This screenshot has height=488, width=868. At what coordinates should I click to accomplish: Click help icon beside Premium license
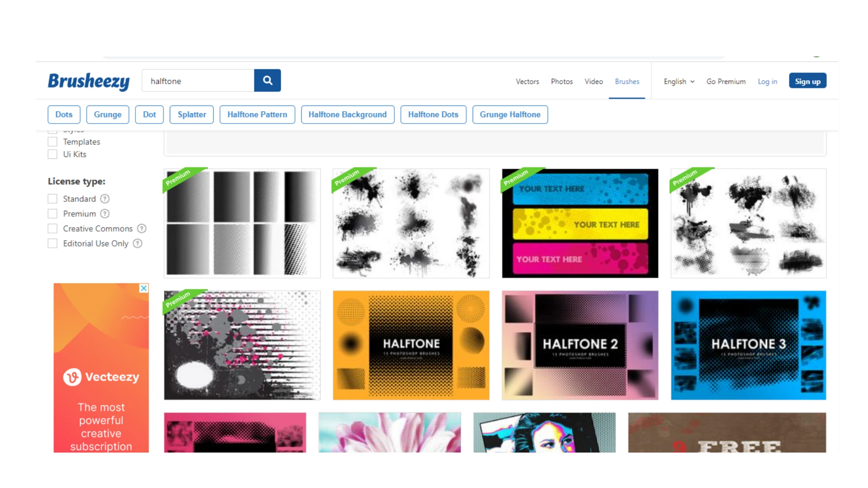(x=105, y=214)
